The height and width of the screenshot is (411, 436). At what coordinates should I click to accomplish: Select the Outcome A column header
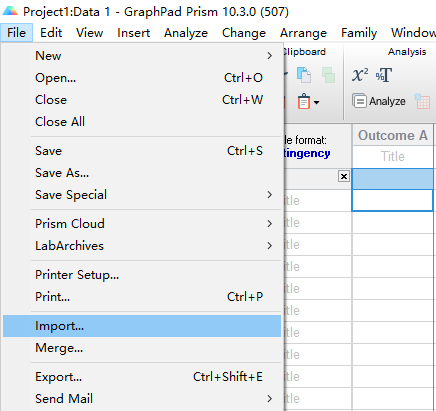coord(393,135)
